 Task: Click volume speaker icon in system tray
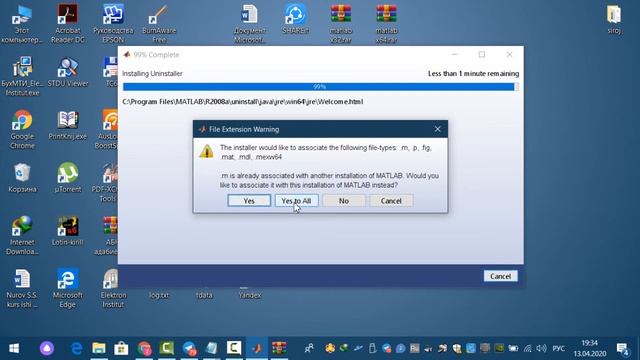[542, 348]
